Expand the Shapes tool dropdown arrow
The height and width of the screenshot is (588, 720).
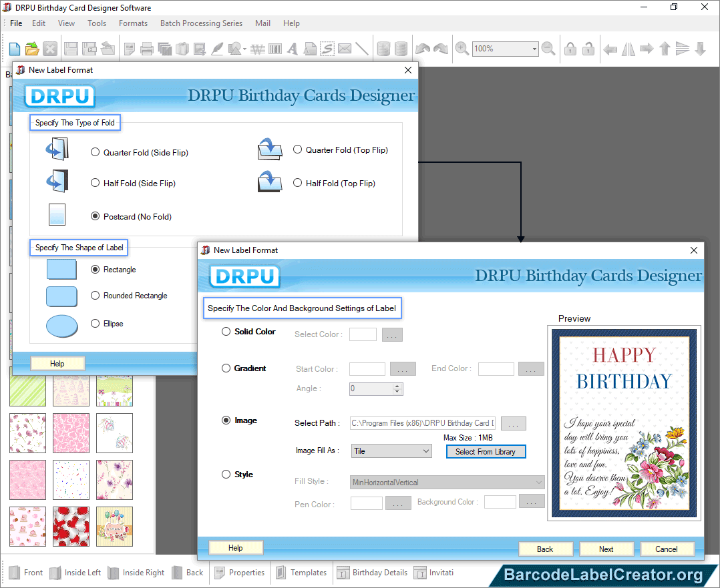click(244, 49)
